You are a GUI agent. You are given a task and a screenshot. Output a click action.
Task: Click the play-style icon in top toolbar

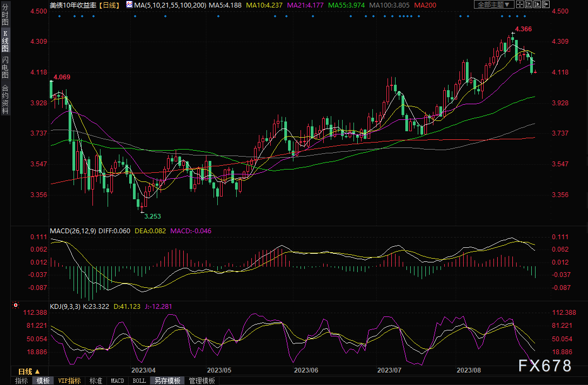(x=538, y=4)
